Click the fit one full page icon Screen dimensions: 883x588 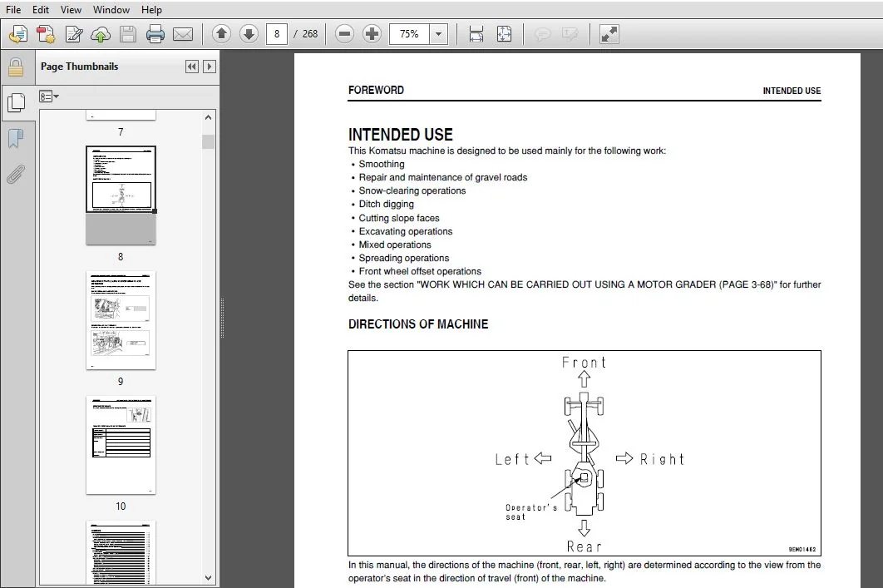click(x=504, y=34)
